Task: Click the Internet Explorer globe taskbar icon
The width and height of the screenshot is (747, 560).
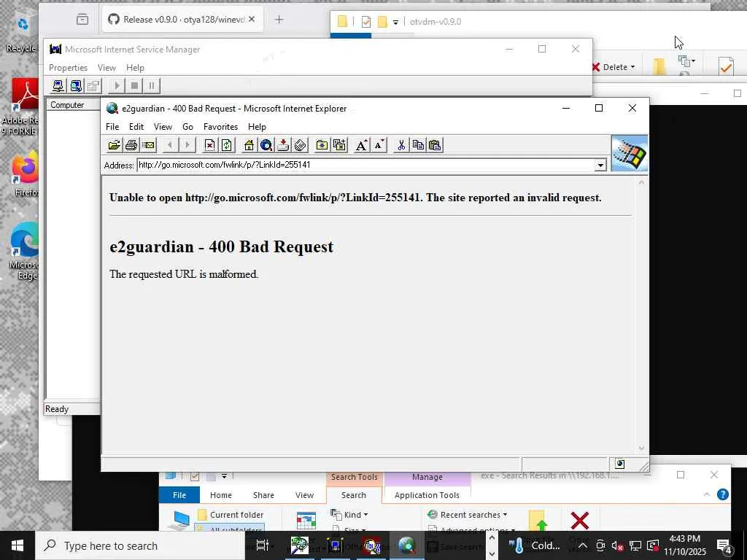Action: 406,545
